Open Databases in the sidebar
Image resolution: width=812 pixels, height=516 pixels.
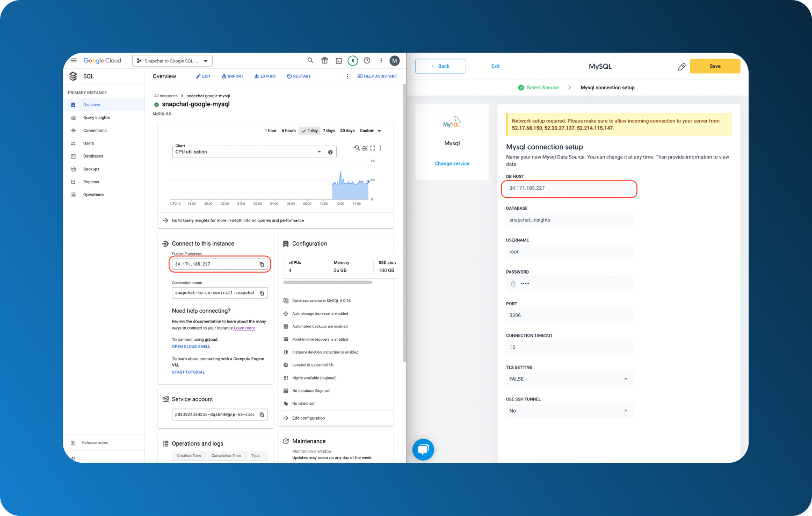point(104,156)
